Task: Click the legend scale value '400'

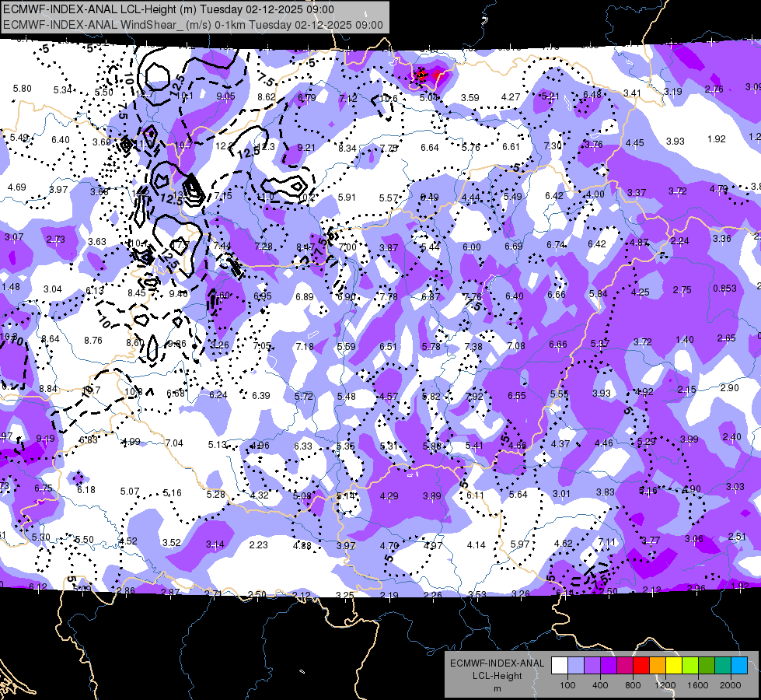Action: (x=600, y=685)
